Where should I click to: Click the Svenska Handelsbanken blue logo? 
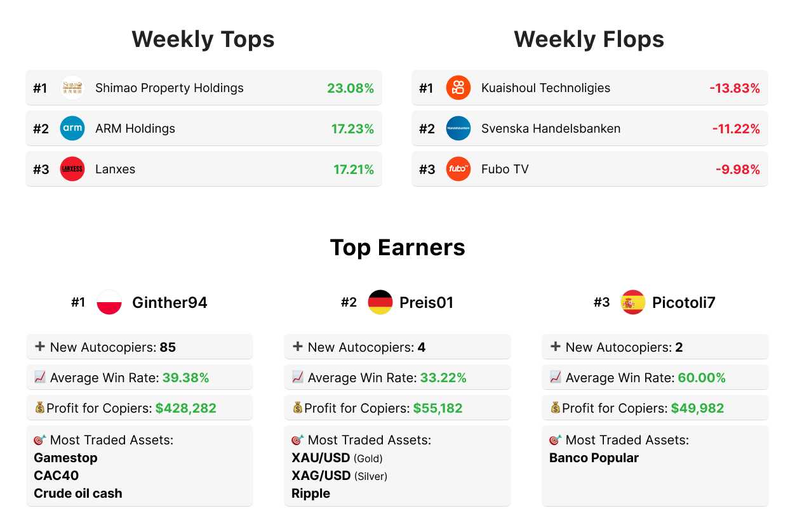(458, 128)
